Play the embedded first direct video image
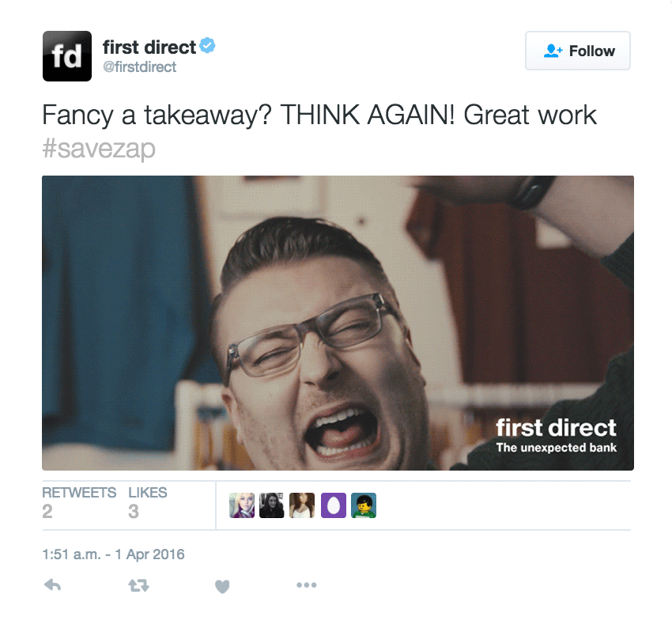Image resolution: width=672 pixels, height=628 pixels. pos(338,323)
